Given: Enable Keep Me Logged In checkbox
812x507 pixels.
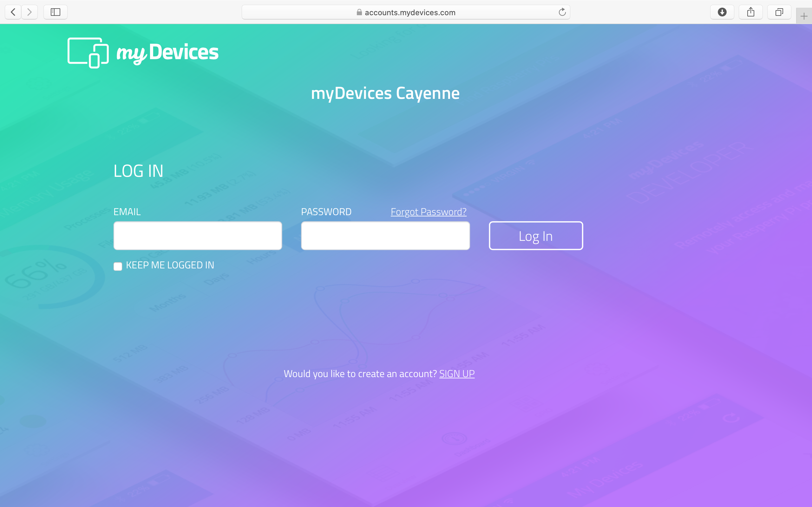Looking at the screenshot, I should click(118, 266).
